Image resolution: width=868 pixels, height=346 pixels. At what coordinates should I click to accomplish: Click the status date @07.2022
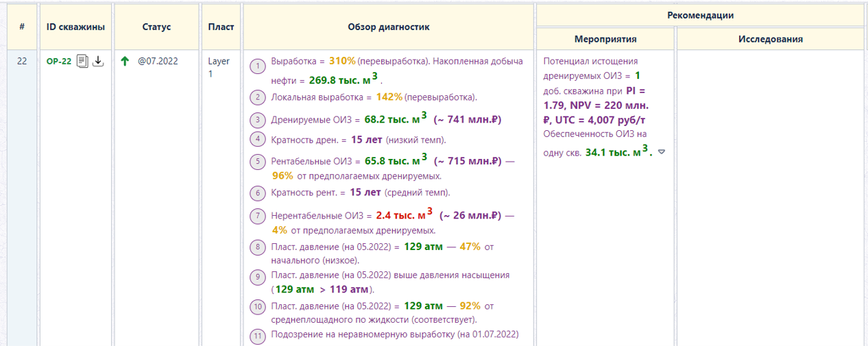(158, 61)
